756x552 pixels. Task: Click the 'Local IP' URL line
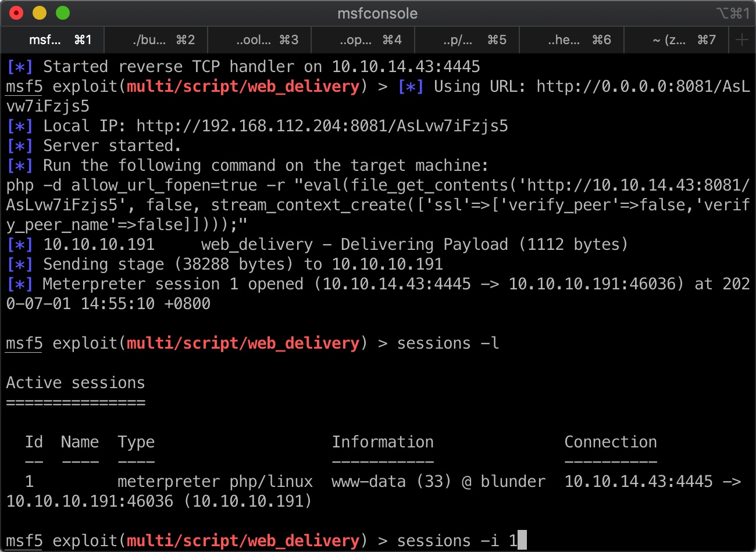pos(257,126)
